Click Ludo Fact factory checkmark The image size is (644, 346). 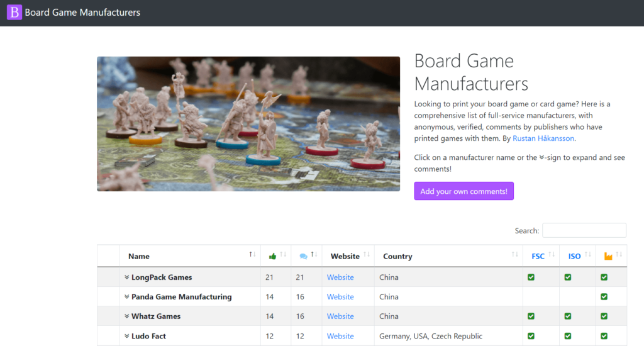(x=604, y=336)
